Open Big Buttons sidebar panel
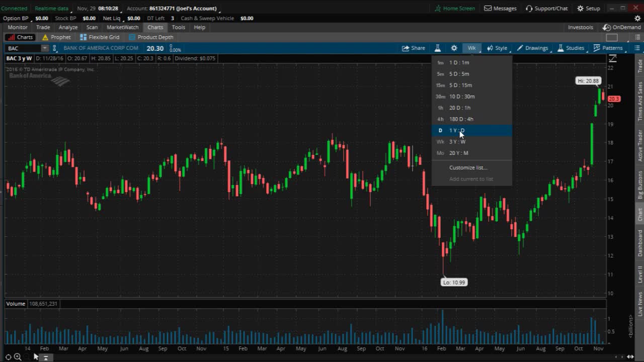644x362 pixels. 640,185
